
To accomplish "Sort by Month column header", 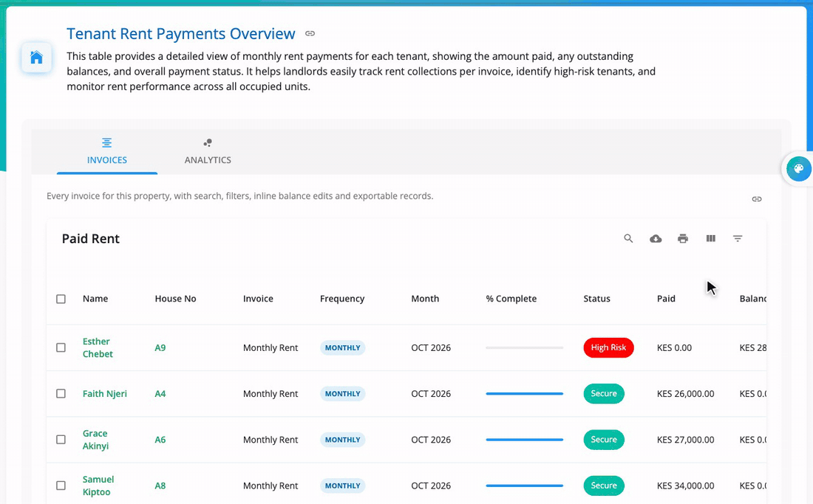I will click(425, 299).
